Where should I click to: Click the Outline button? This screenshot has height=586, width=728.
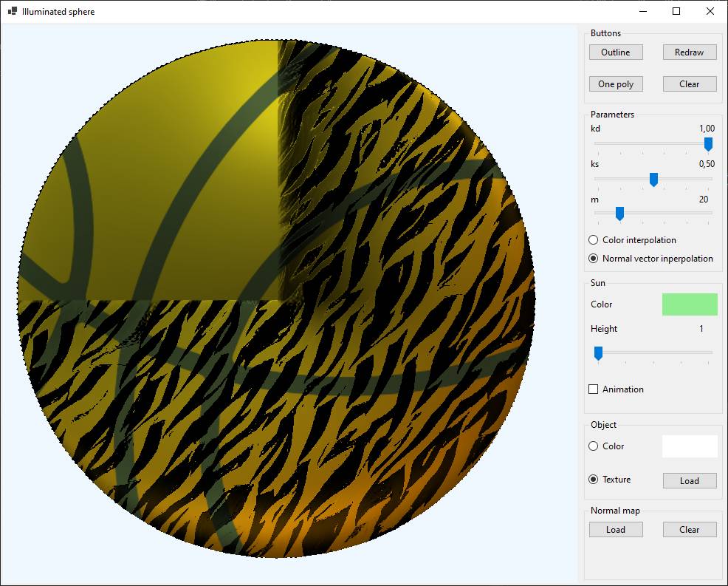(616, 52)
